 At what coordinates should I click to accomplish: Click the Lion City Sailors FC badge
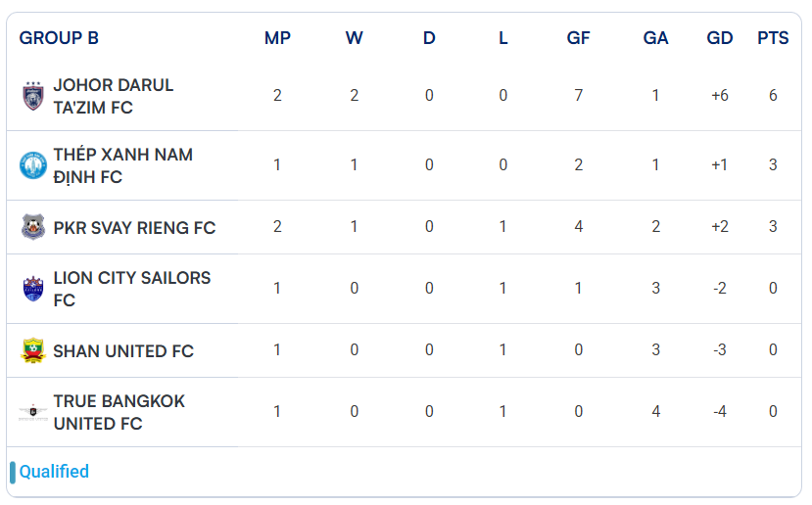[x=33, y=289]
